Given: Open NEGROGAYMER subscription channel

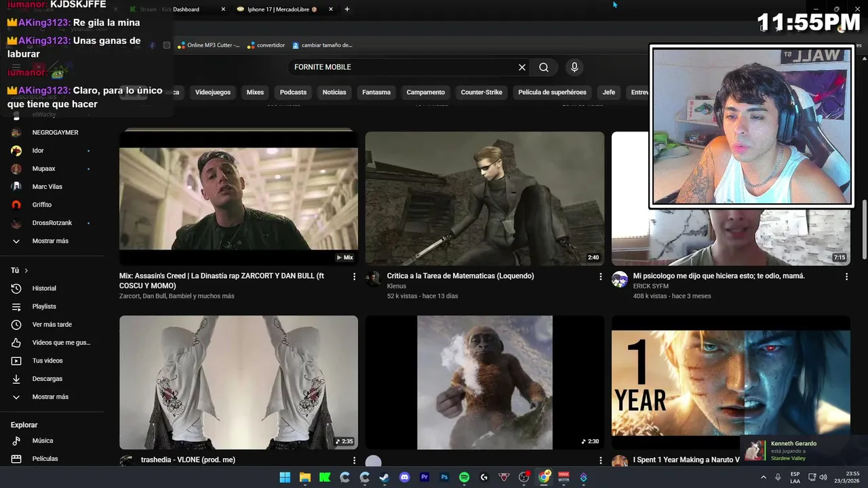Looking at the screenshot, I should [x=51, y=132].
